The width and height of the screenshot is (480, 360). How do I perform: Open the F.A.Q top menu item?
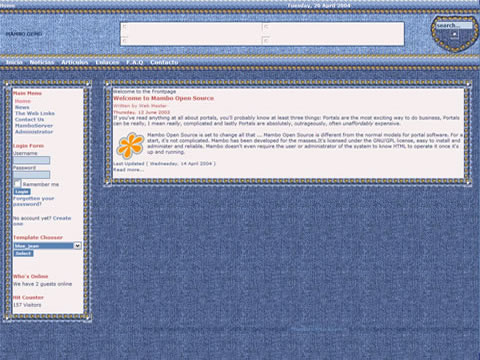tap(135, 62)
